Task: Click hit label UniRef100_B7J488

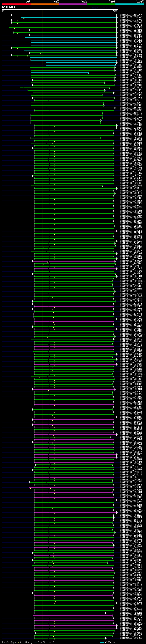Action: (131, 314)
